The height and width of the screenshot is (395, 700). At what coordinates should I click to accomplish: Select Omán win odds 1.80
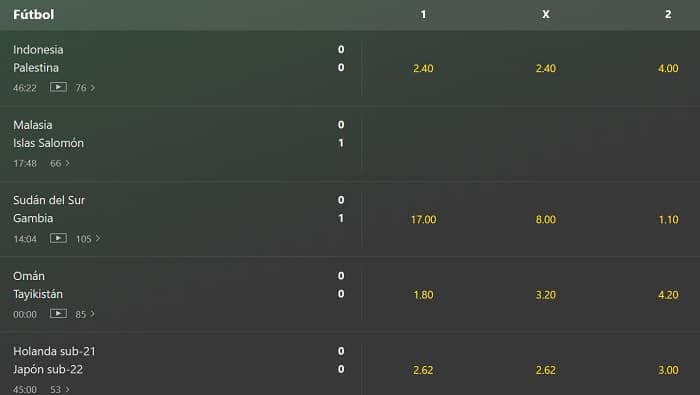point(423,295)
